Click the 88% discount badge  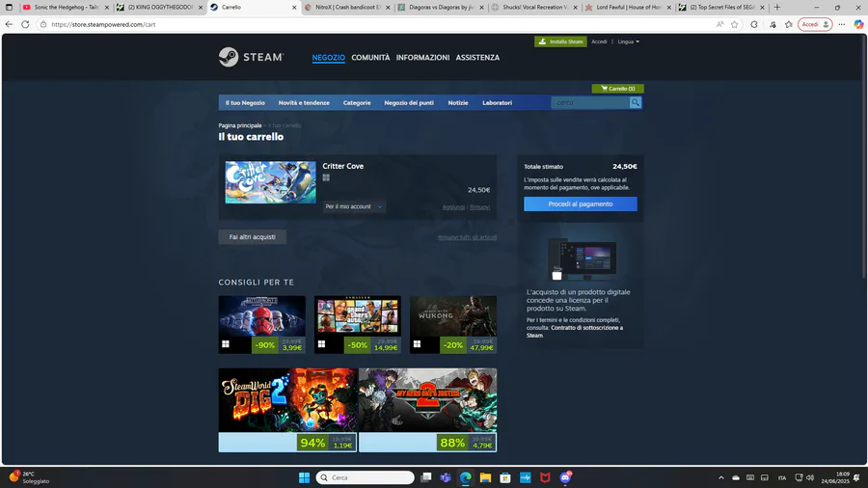pyautogui.click(x=452, y=443)
